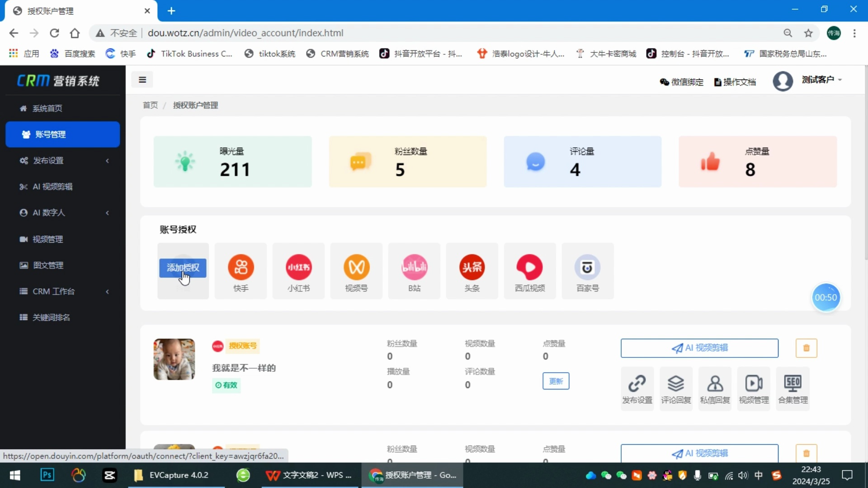Image resolution: width=868 pixels, height=488 pixels.
Task: Toggle the bookmark star in address bar
Action: click(809, 33)
